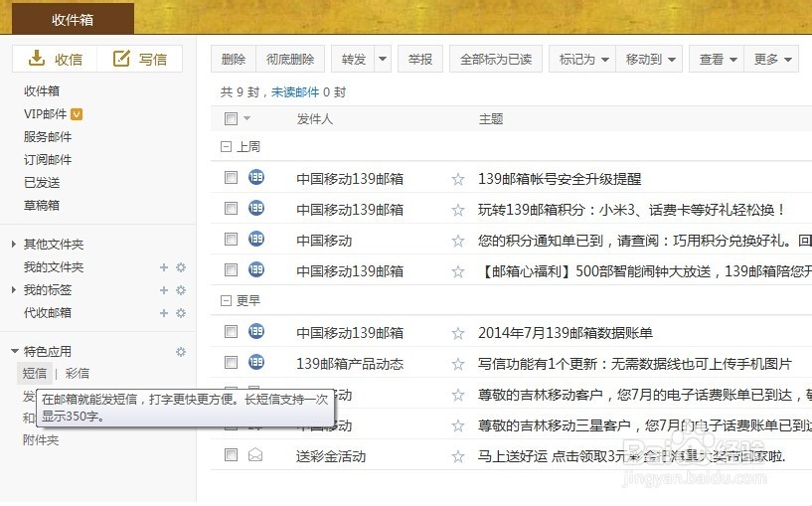Check the 2014年7月139邮箱数据账单 checkbox
The height and width of the screenshot is (506, 812).
(231, 331)
